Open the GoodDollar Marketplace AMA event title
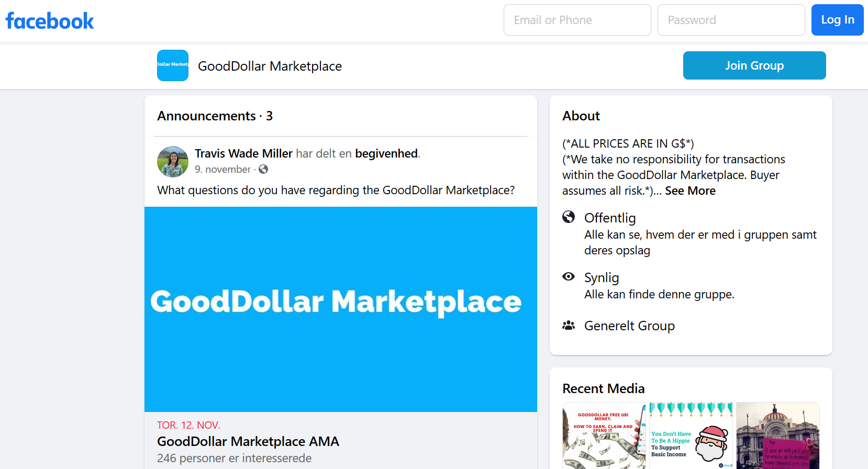The width and height of the screenshot is (868, 469). pos(248,441)
